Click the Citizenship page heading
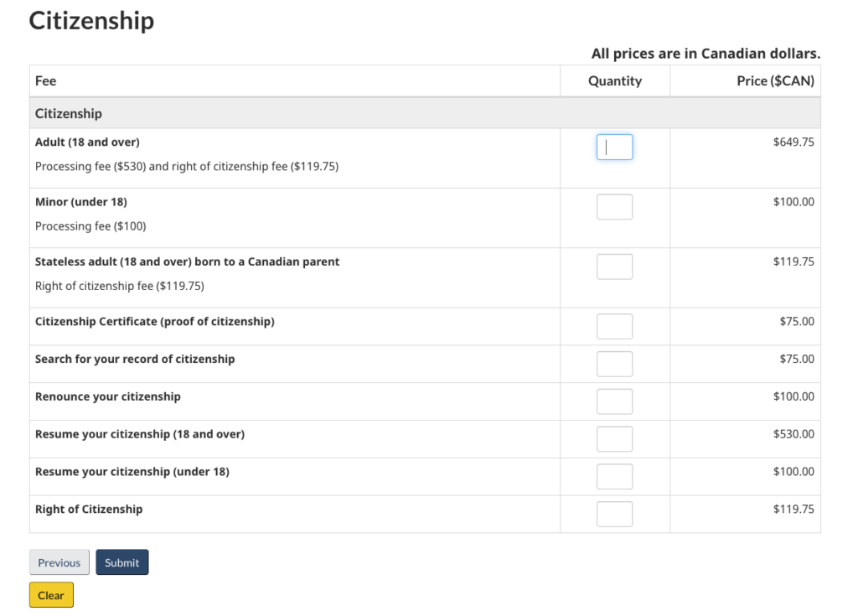This screenshot has width=858, height=616. [x=91, y=20]
